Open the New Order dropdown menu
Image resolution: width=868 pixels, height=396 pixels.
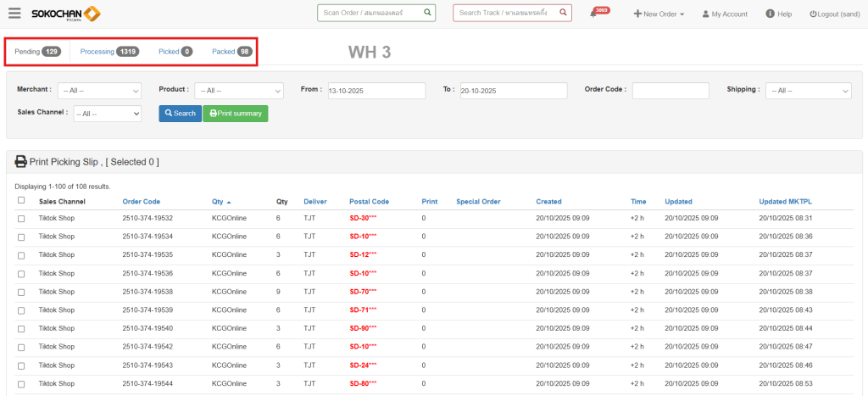click(x=659, y=14)
